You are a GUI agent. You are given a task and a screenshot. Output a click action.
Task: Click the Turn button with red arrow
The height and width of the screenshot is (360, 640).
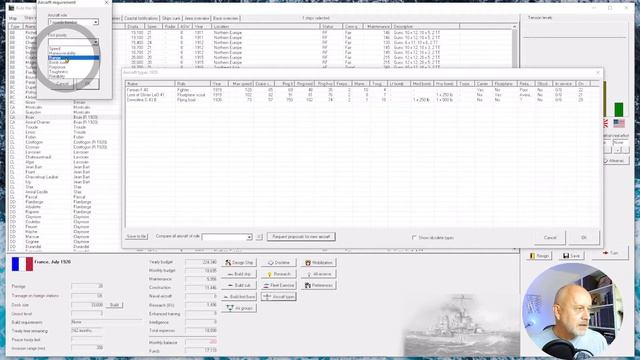tap(611, 253)
